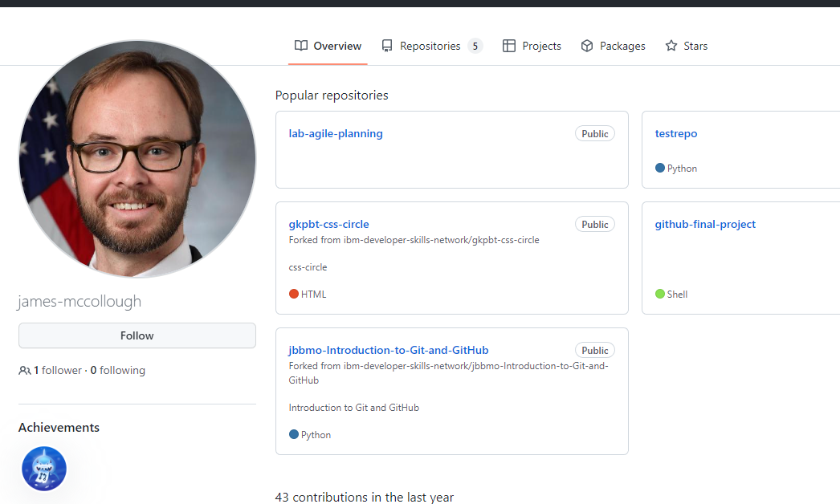Click the 'Popular repositories' heading
Screen dimensions: 840x504
[x=332, y=96]
